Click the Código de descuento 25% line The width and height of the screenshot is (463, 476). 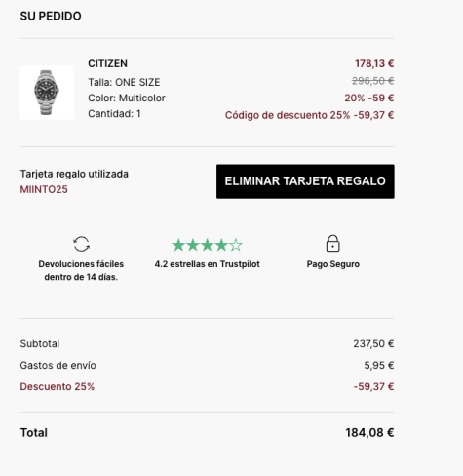(x=309, y=115)
